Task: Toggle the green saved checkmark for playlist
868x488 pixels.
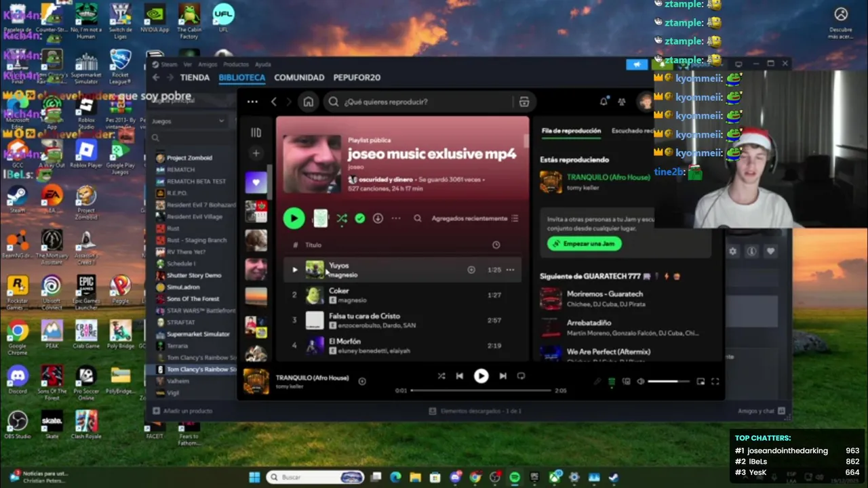Action: 360,218
